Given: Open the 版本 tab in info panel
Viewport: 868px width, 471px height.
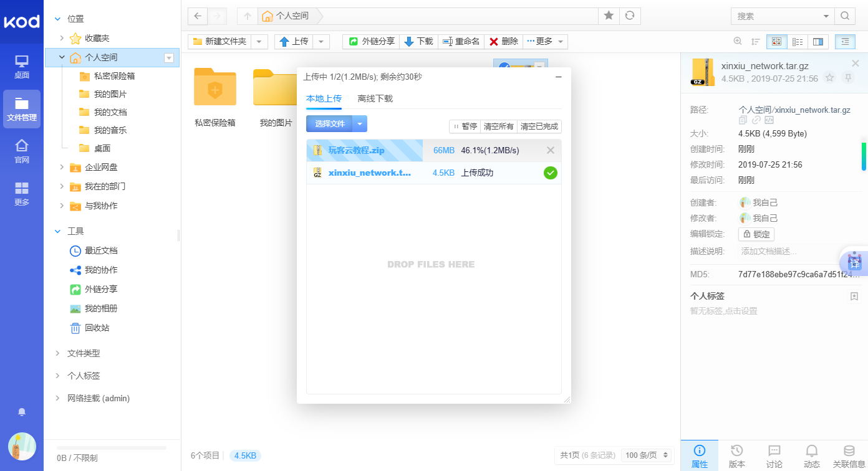Looking at the screenshot, I should pyautogui.click(x=736, y=455).
